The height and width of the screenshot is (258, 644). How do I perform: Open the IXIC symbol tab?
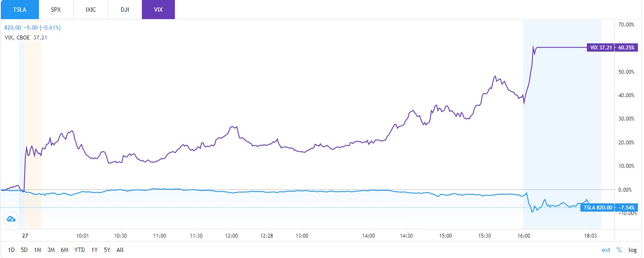(90, 9)
